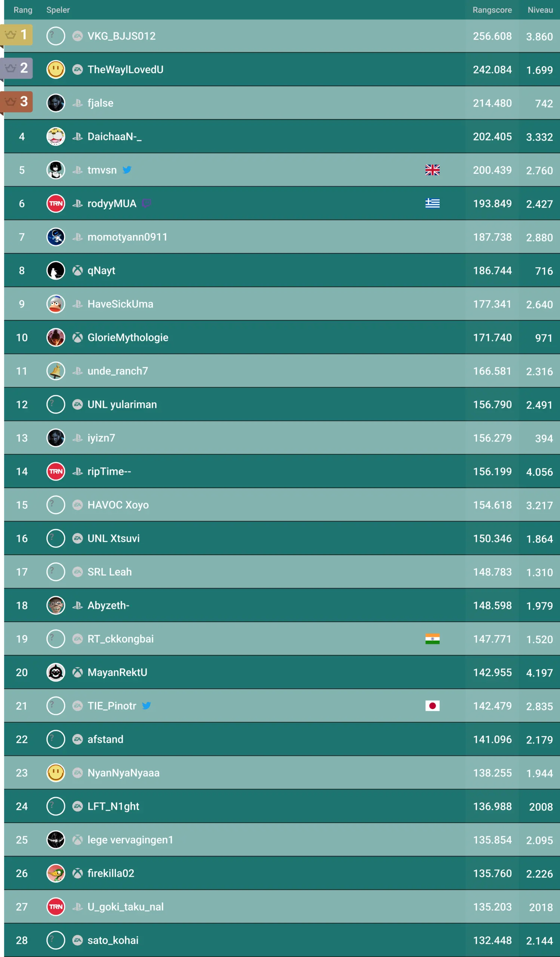560x957 pixels.
Task: Click DaichaaN-_'s avatar image
Action: coord(55,136)
